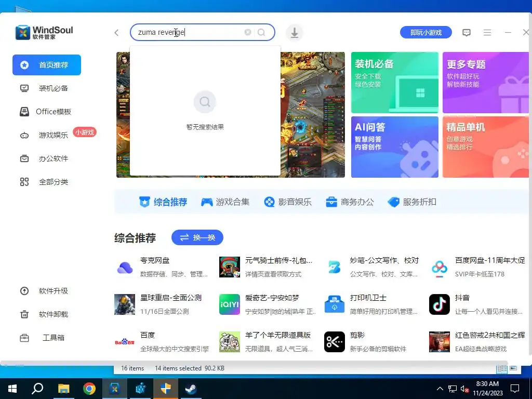Open the 更多专题 purple tile
532x399 pixels.
tap(486, 83)
